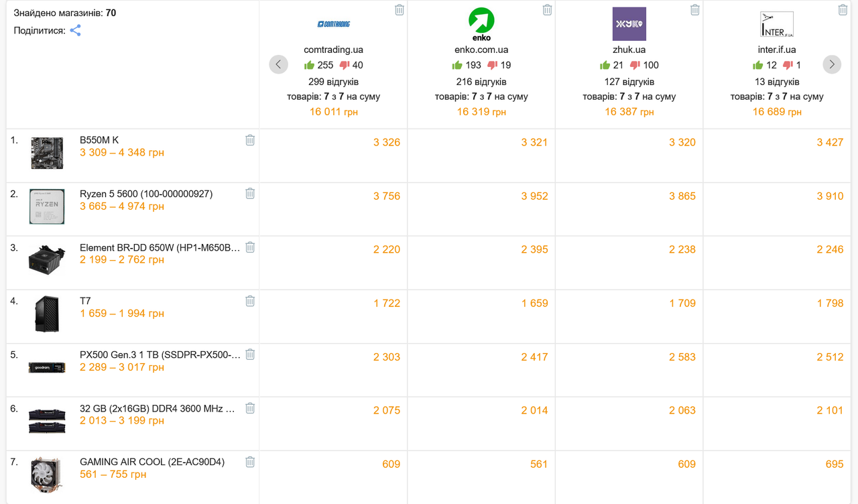Click the thumbs-up icon for zhuk.ua

click(x=605, y=65)
